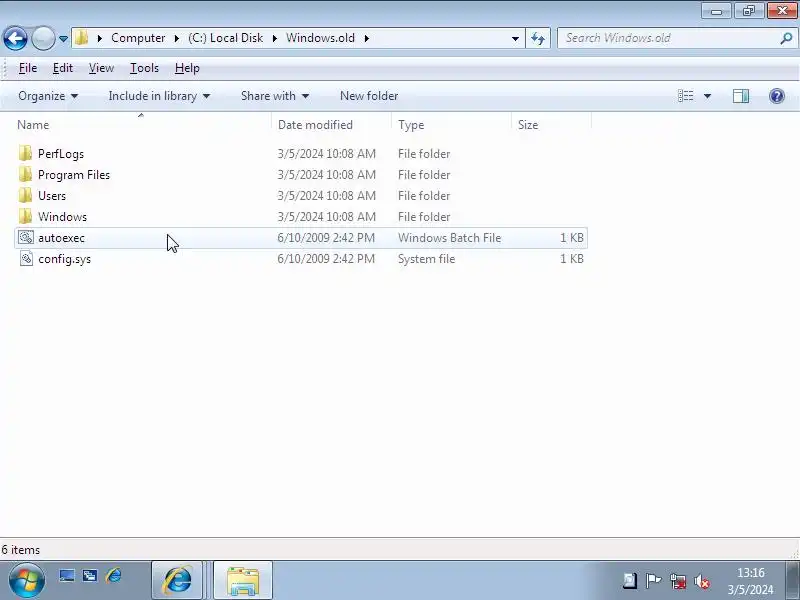800x600 pixels.
Task: Open the view options dropdown arrow
Action: pyautogui.click(x=707, y=96)
